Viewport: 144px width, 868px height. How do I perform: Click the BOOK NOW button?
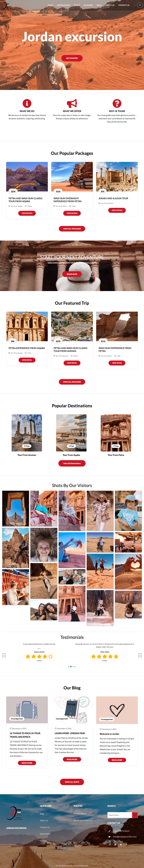pos(72,274)
